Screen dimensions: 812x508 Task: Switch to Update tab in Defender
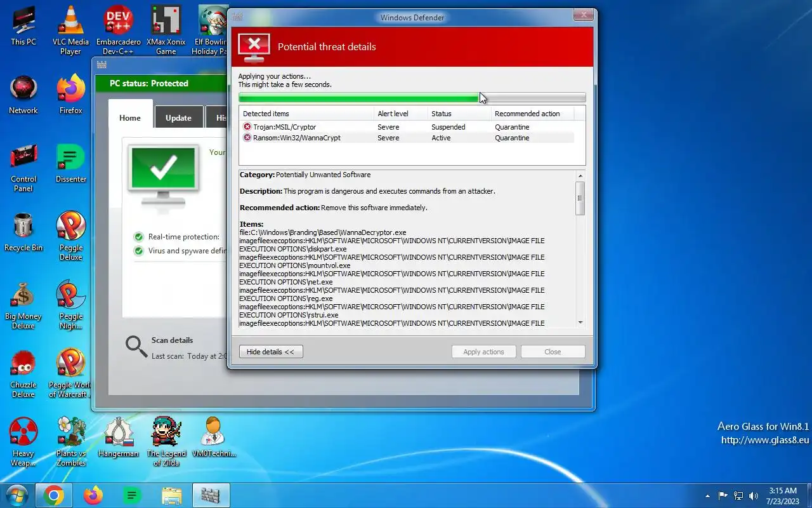(x=178, y=117)
